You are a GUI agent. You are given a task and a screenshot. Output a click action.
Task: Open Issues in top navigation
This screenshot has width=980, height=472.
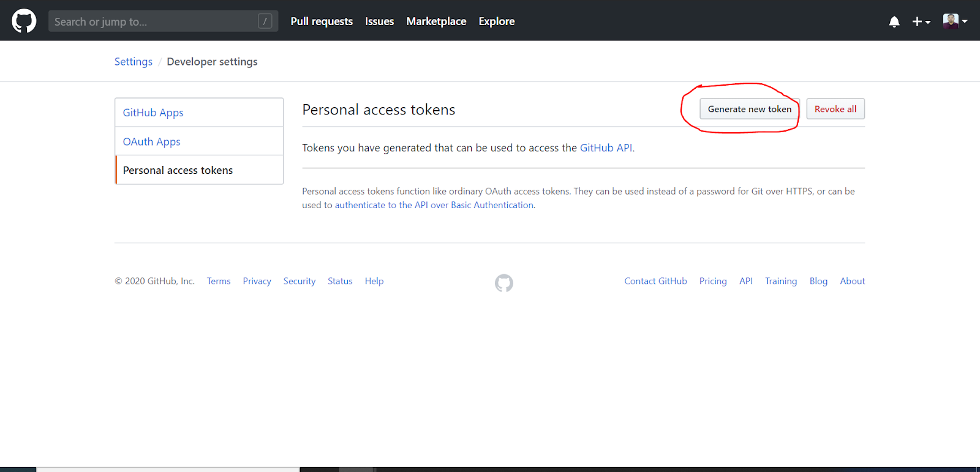379,21
